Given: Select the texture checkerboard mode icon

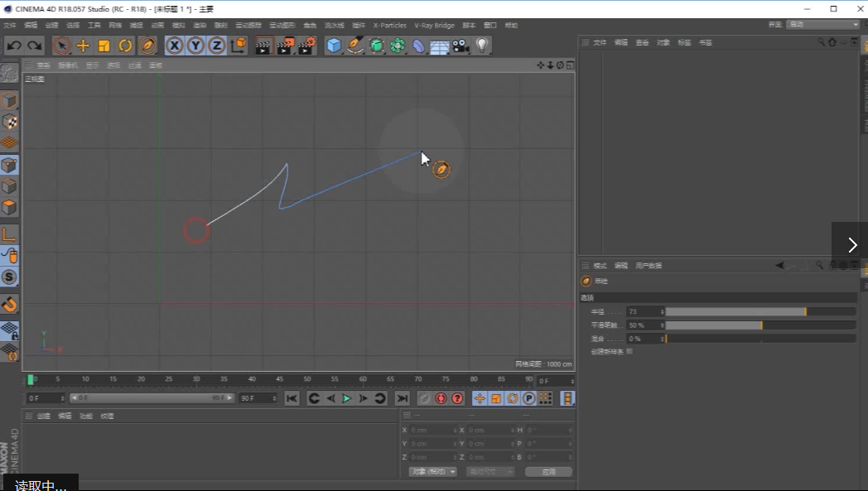Looking at the screenshot, I should tap(9, 122).
